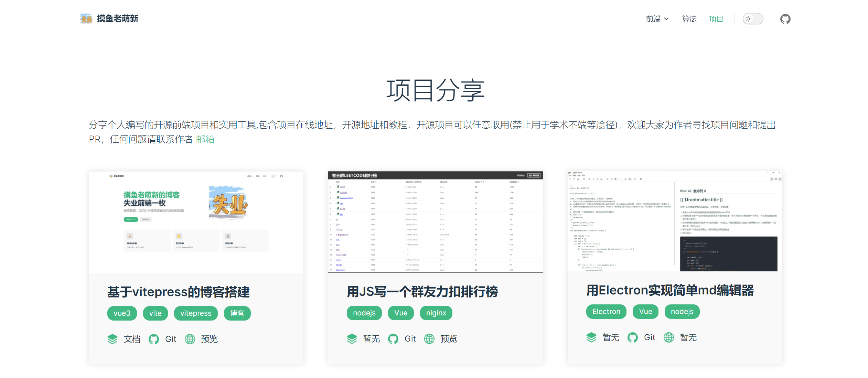Click GitHub icon on Electron editor card
This screenshot has width=868, height=378.
633,337
